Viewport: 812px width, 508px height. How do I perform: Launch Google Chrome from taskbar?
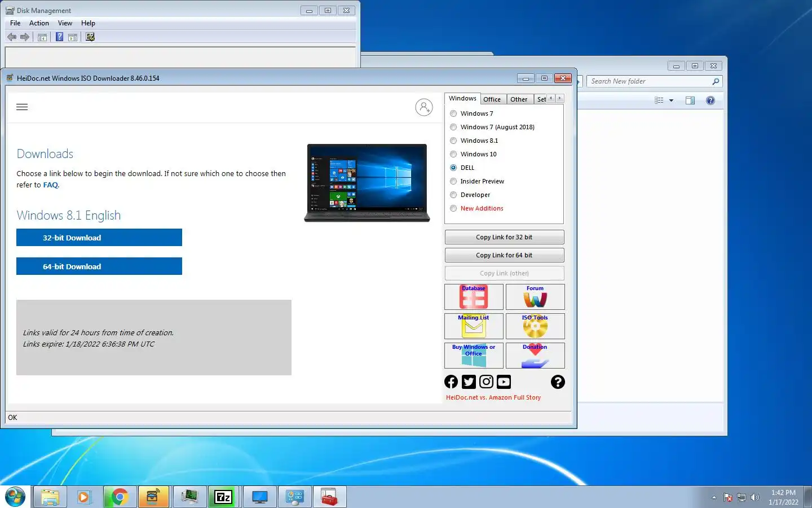[120, 497]
